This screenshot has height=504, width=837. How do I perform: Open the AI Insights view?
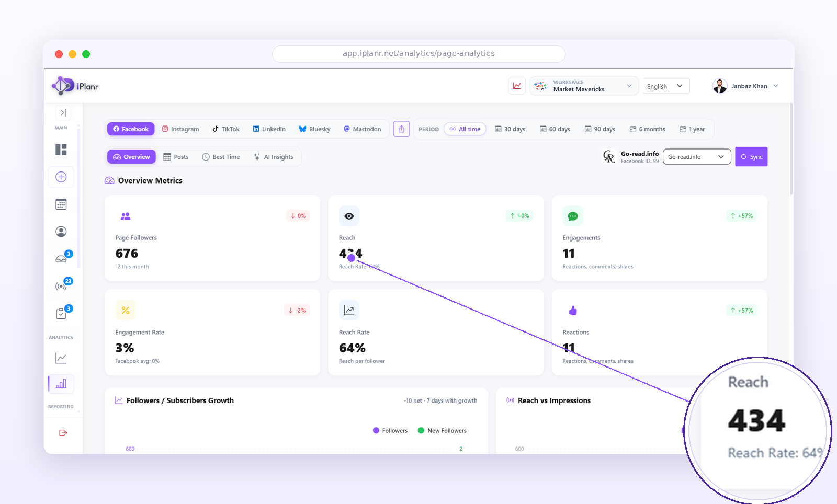(x=274, y=157)
